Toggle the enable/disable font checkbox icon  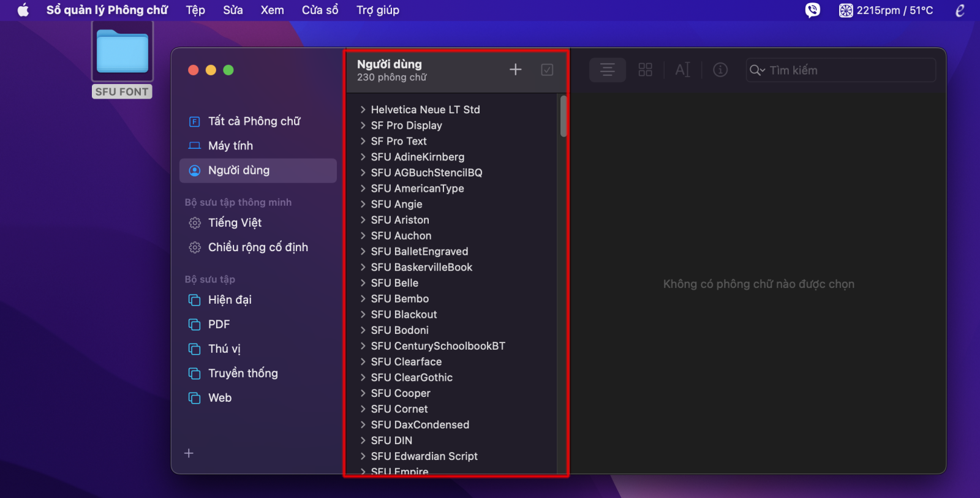547,70
